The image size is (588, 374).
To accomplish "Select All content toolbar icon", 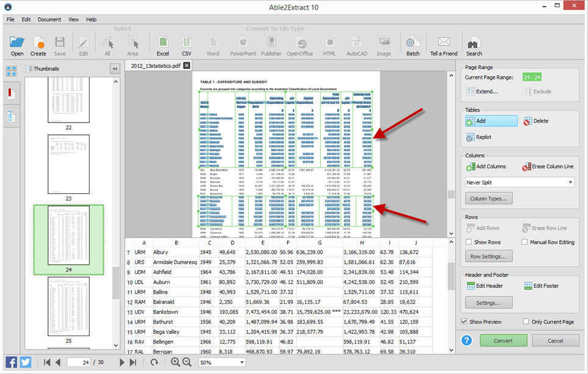I will 107,46.
